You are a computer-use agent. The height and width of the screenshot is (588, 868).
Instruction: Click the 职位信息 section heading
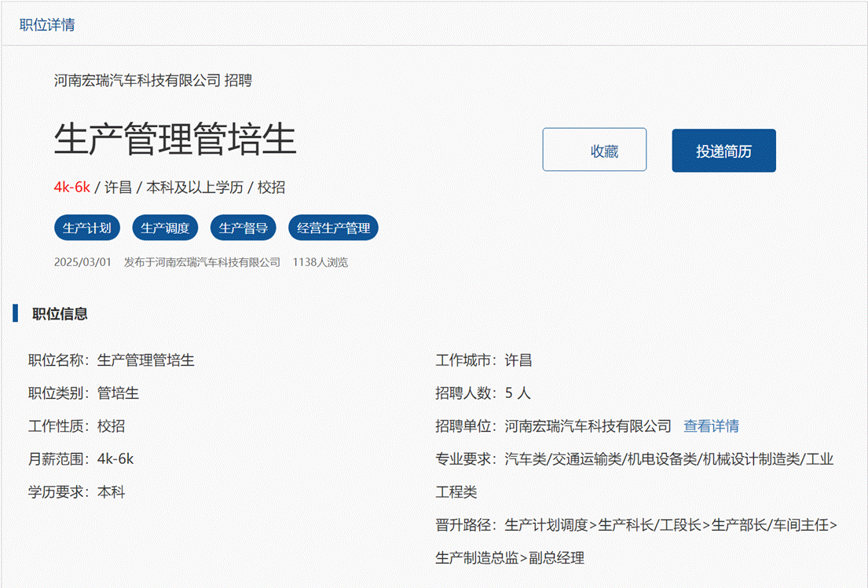pyautogui.click(x=60, y=314)
